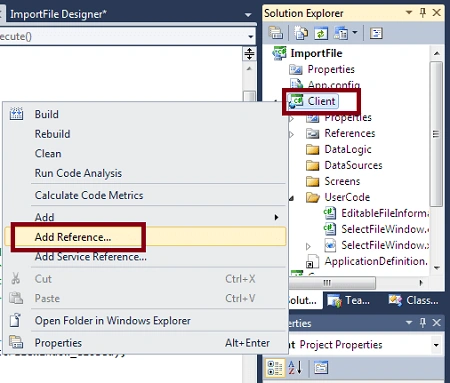Expand the References node arrow
Viewport: 450px width, 383px height.
coord(292,134)
